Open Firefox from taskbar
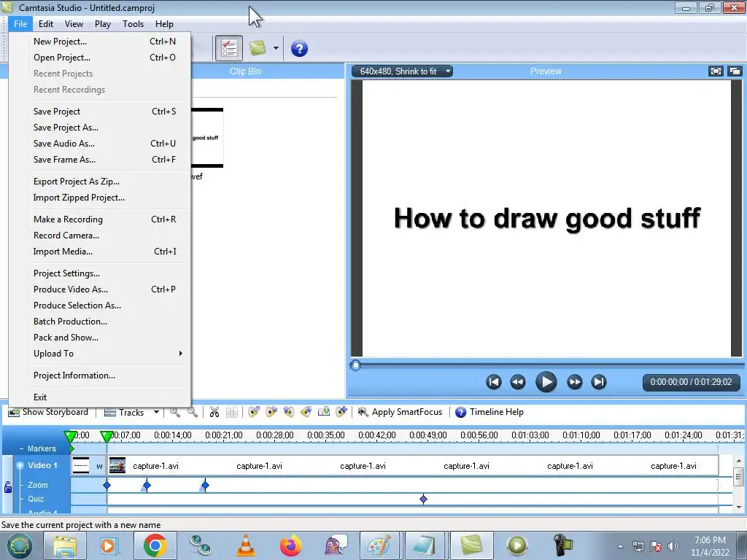This screenshot has height=560, width=747. click(290, 545)
